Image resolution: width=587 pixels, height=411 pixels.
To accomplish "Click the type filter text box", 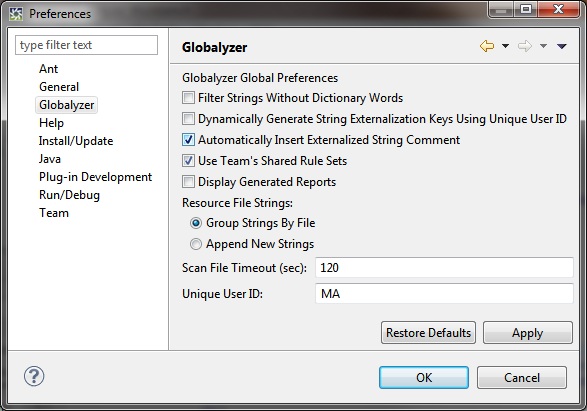I will [x=86, y=45].
